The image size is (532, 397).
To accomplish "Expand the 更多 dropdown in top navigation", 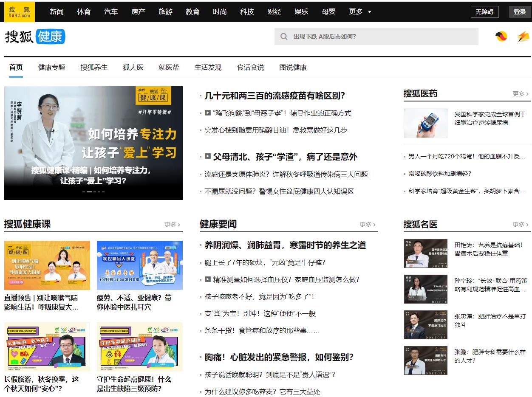I will point(360,12).
